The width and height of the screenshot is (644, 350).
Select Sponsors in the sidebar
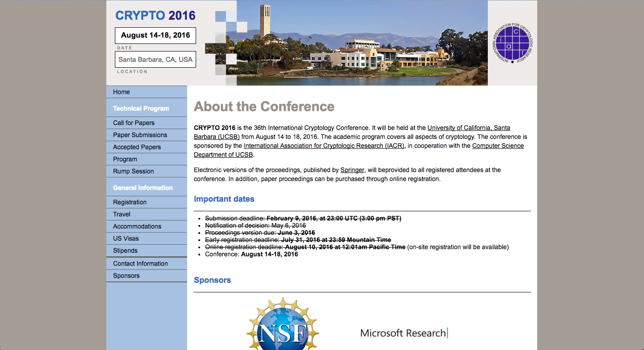pyautogui.click(x=147, y=276)
